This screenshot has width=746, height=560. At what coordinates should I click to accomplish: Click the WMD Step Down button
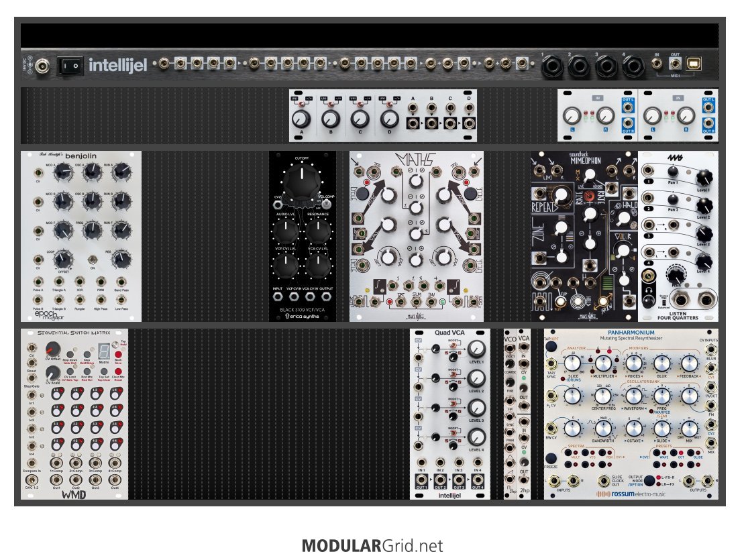coord(70,355)
